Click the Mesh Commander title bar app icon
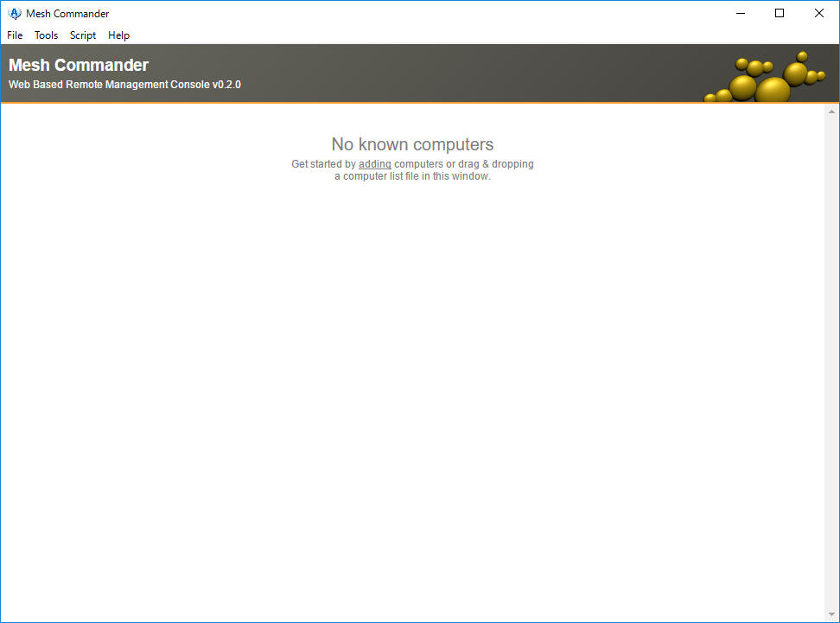Screen dimensions: 840x623 14,13
